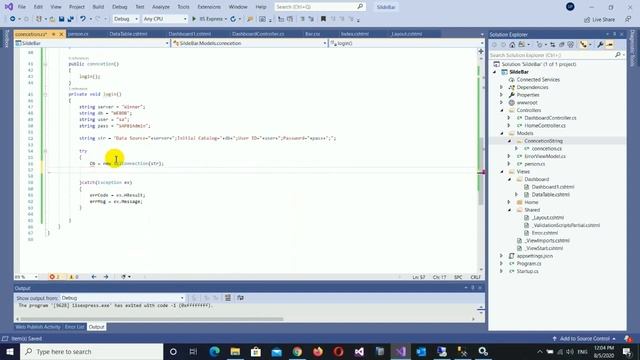The height and width of the screenshot is (360, 640).
Task: Click Add to Source Control in status bar
Action: click(x=584, y=339)
